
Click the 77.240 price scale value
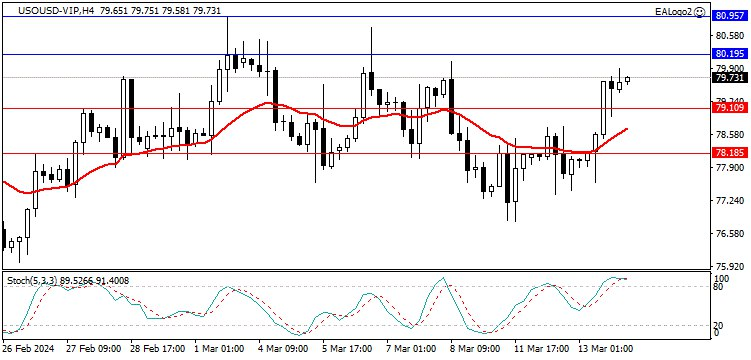(x=729, y=201)
